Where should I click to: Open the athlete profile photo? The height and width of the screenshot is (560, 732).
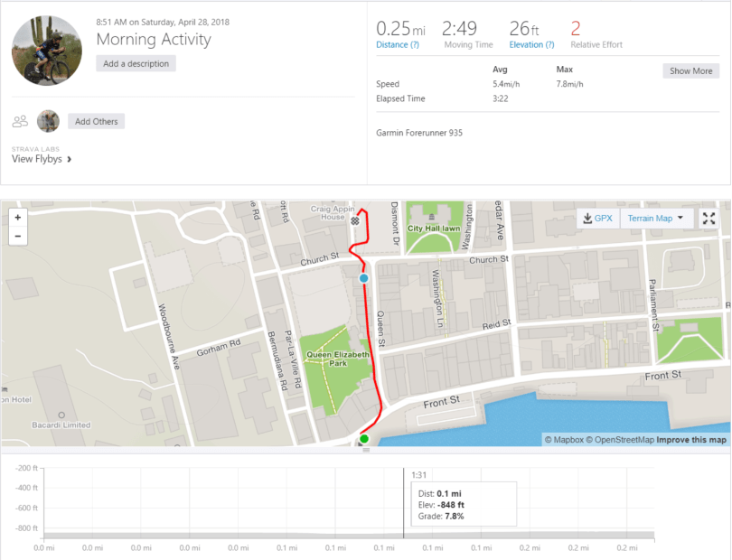pos(47,51)
